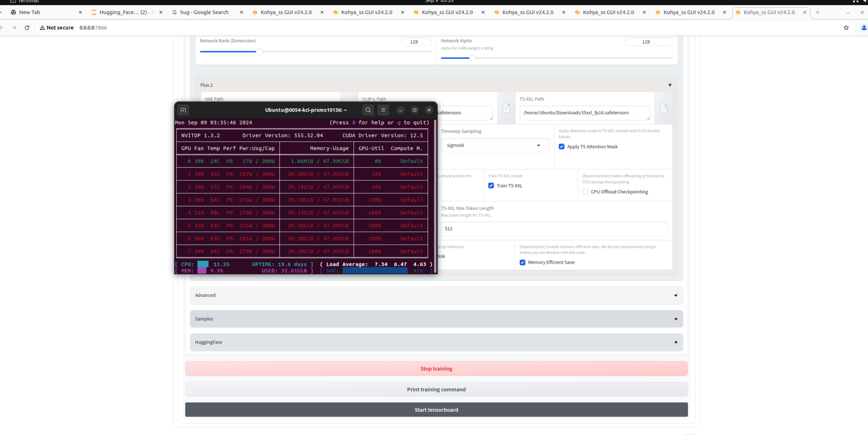Click the Network Rank slider handle
Screen dimensions: 868x435
pos(259,52)
